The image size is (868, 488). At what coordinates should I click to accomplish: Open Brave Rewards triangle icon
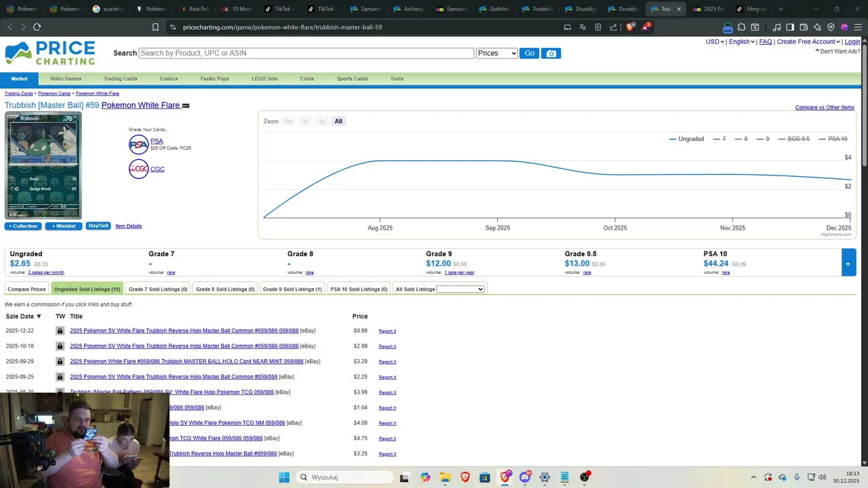[x=646, y=27]
